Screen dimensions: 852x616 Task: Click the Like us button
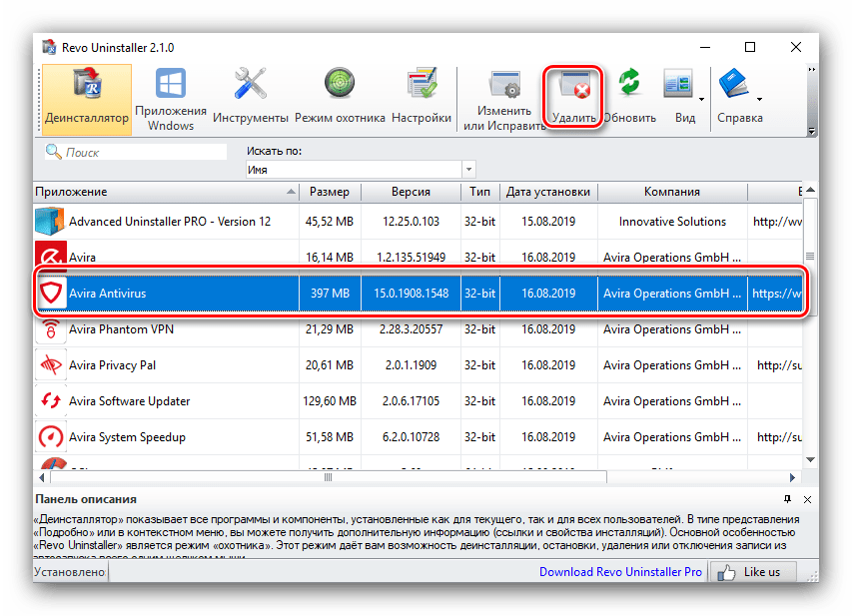point(753,572)
